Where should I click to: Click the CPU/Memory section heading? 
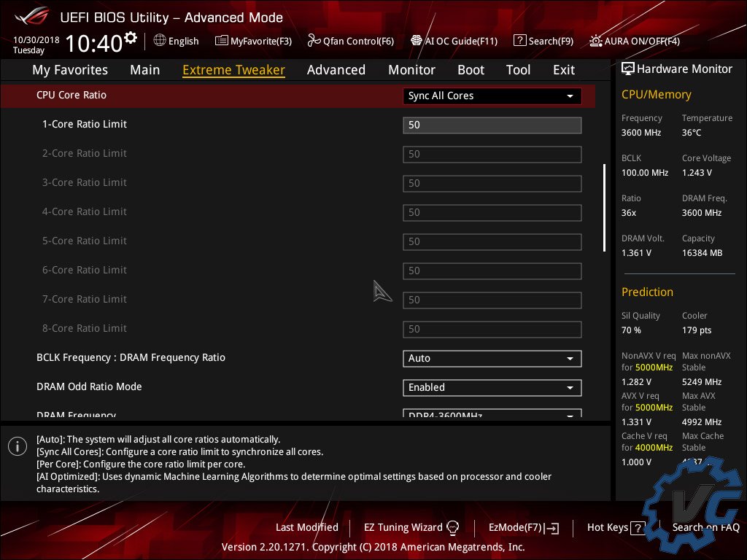tap(656, 95)
